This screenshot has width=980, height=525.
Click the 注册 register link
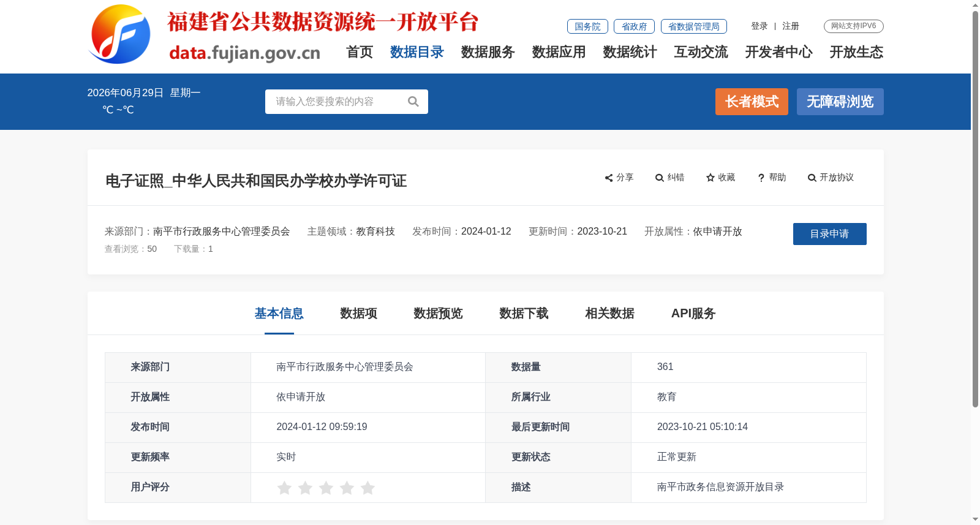click(x=791, y=26)
